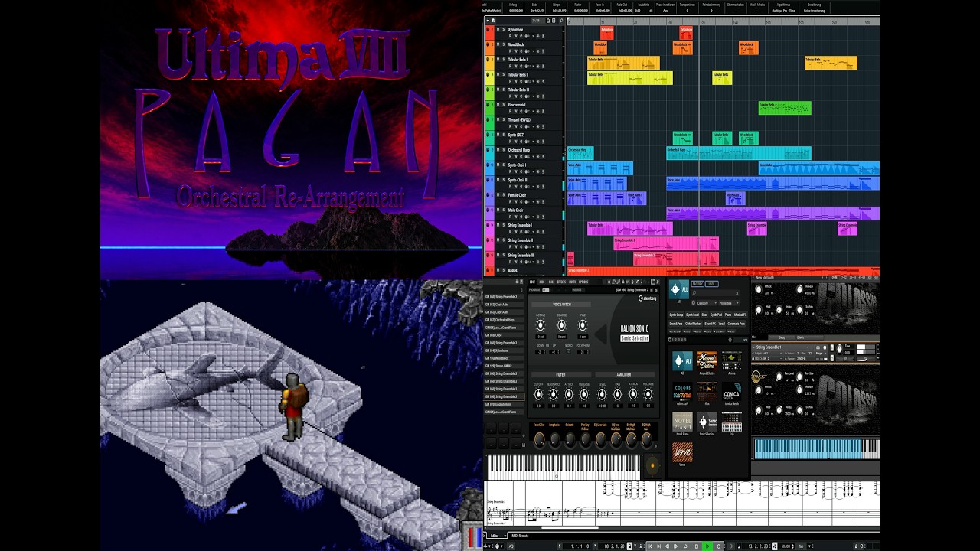
Task: Open the Novel Piano library
Action: pos(682,423)
